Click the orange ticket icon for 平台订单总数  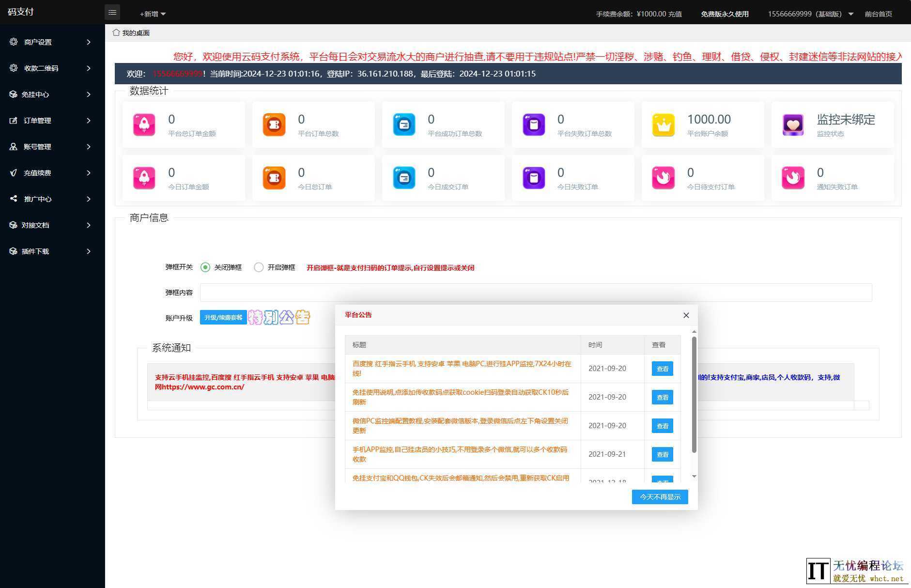274,125
